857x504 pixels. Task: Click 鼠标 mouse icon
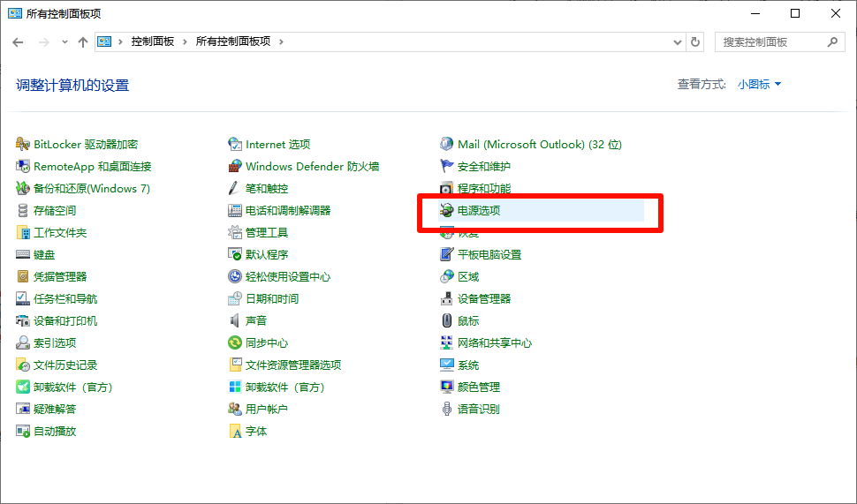coord(446,320)
